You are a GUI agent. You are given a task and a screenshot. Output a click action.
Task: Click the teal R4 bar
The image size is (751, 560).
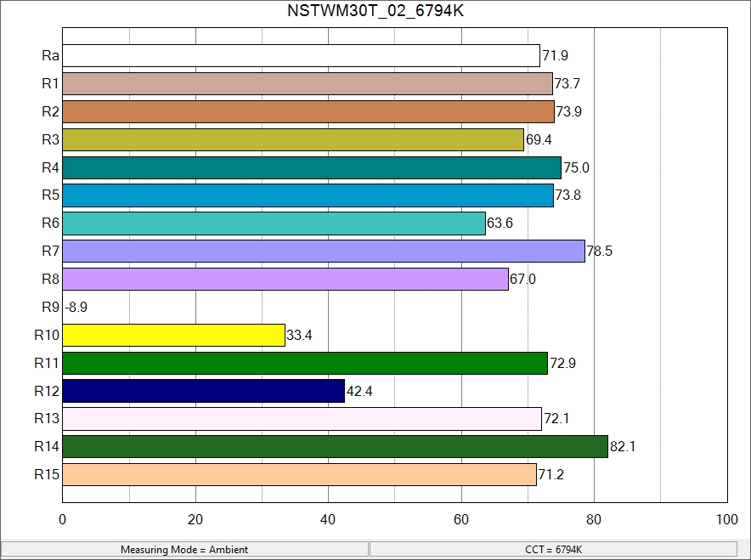[312, 167]
